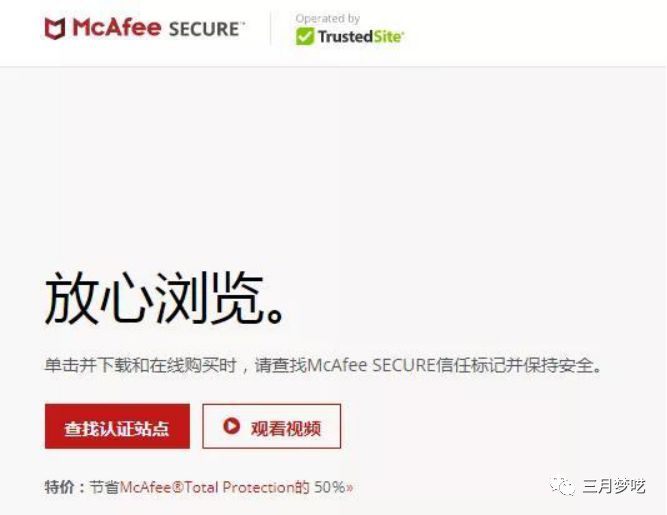Viewport: 667px width, 515px height.
Task: Click the McAfee wordmark in header
Action: (x=117, y=27)
